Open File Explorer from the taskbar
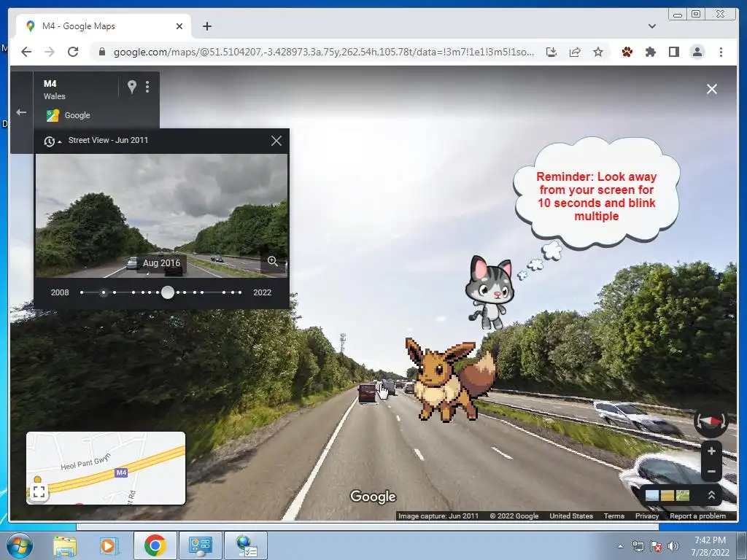Image resolution: width=747 pixels, height=560 pixels. 65,545
